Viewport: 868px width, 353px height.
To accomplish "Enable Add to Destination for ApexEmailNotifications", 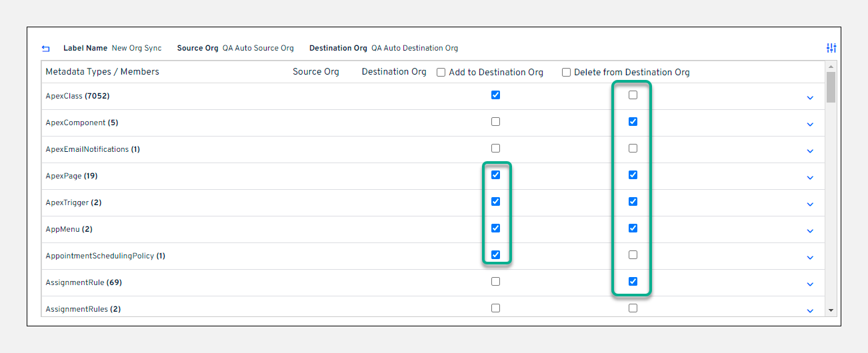I will (x=495, y=149).
